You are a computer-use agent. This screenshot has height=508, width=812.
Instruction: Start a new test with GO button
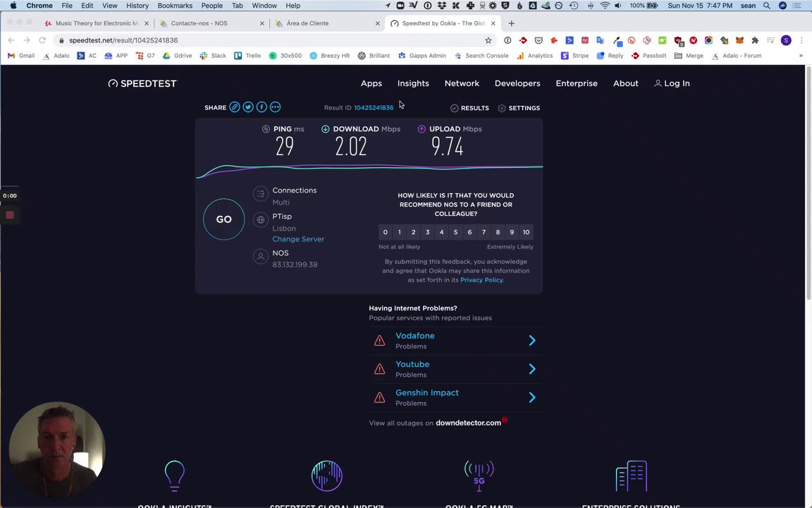tap(223, 219)
